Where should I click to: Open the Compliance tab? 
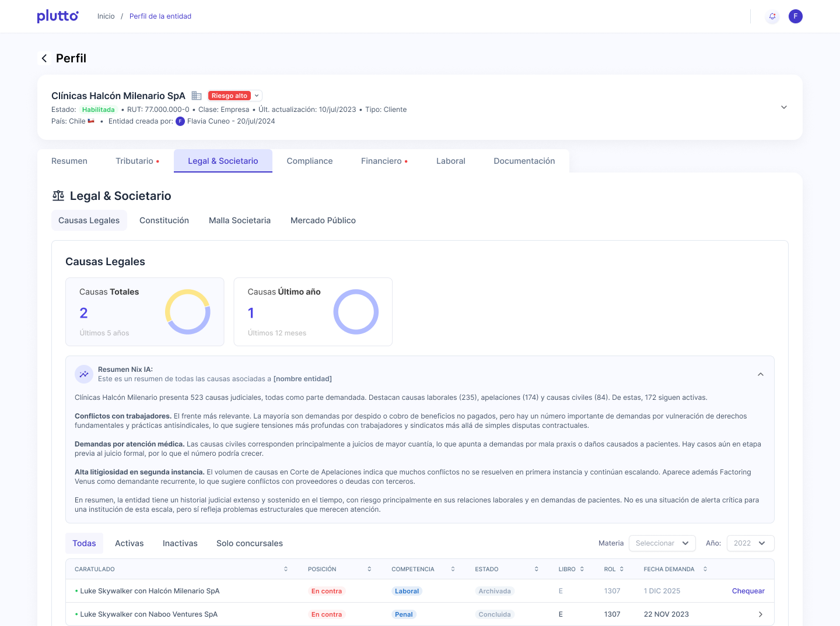310,161
